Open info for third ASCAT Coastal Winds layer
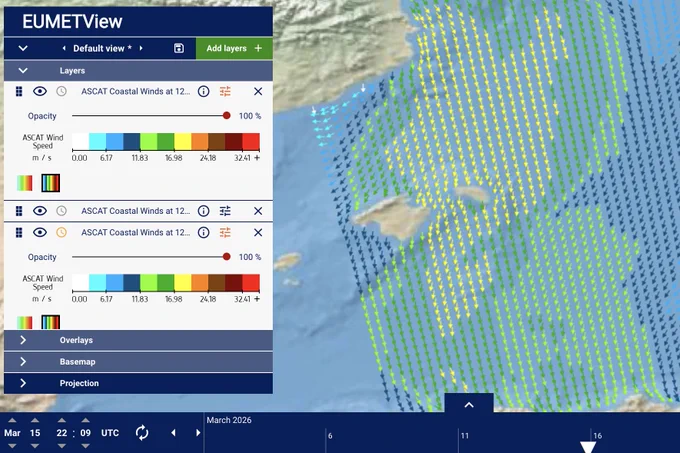Image resolution: width=680 pixels, height=453 pixels. 203,232
